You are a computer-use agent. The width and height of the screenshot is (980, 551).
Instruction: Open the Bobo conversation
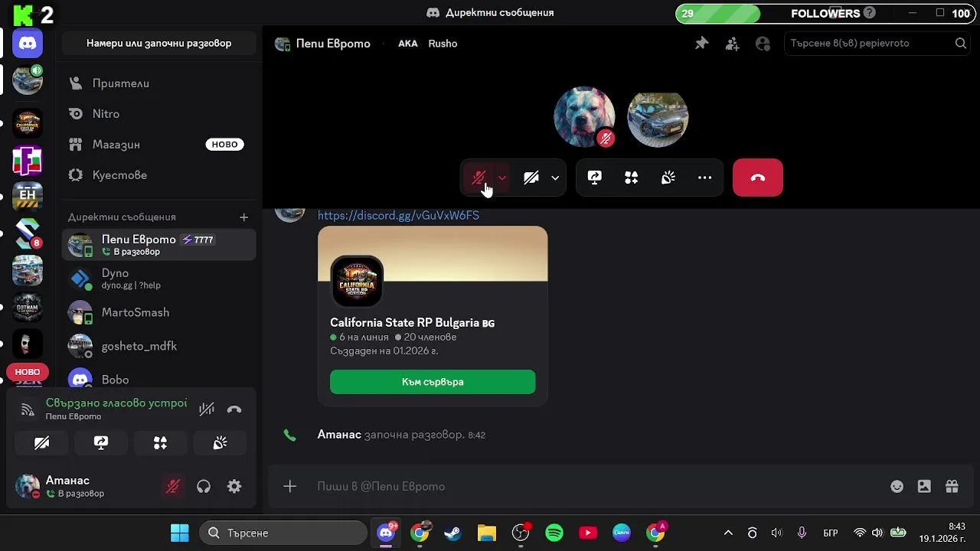click(x=158, y=380)
